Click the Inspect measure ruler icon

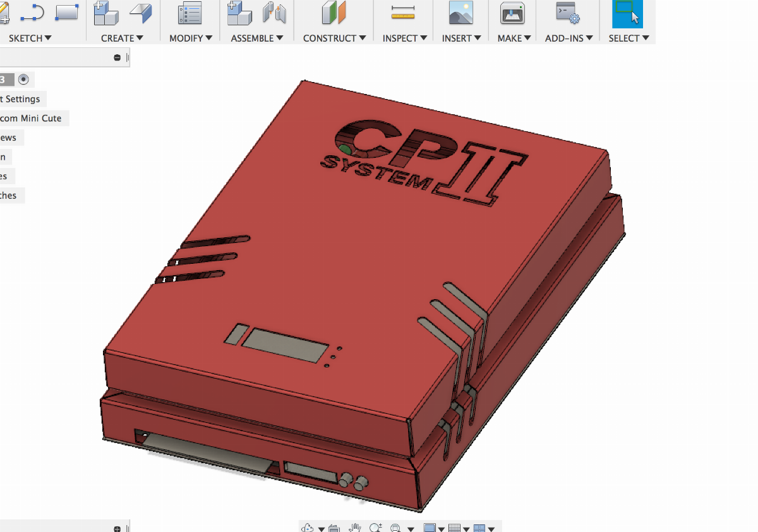[x=403, y=13]
